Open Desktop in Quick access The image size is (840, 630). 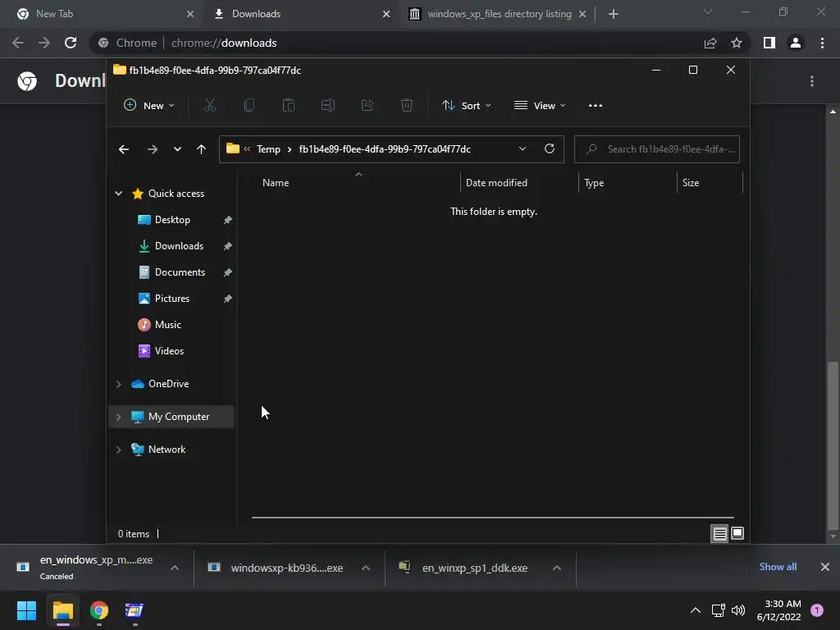coord(172,220)
